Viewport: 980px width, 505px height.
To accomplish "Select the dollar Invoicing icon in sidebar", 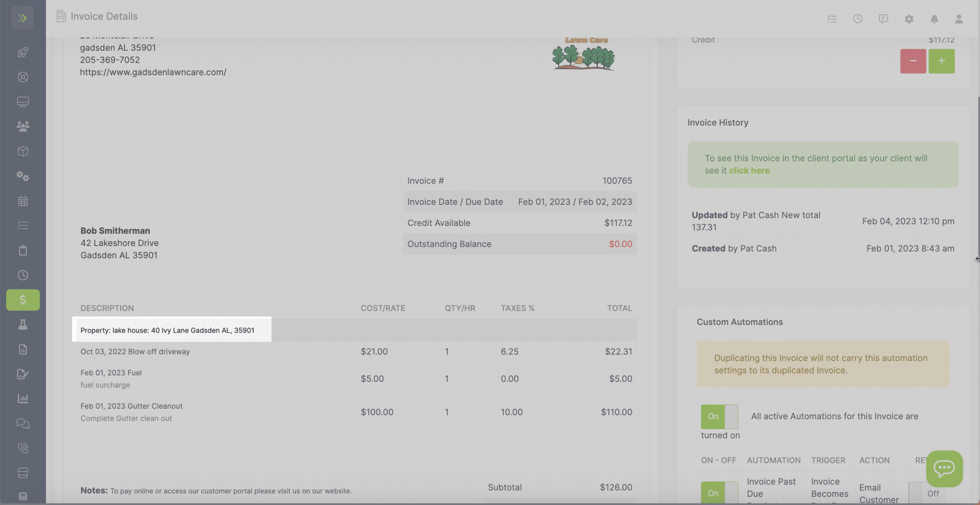I will click(x=22, y=300).
